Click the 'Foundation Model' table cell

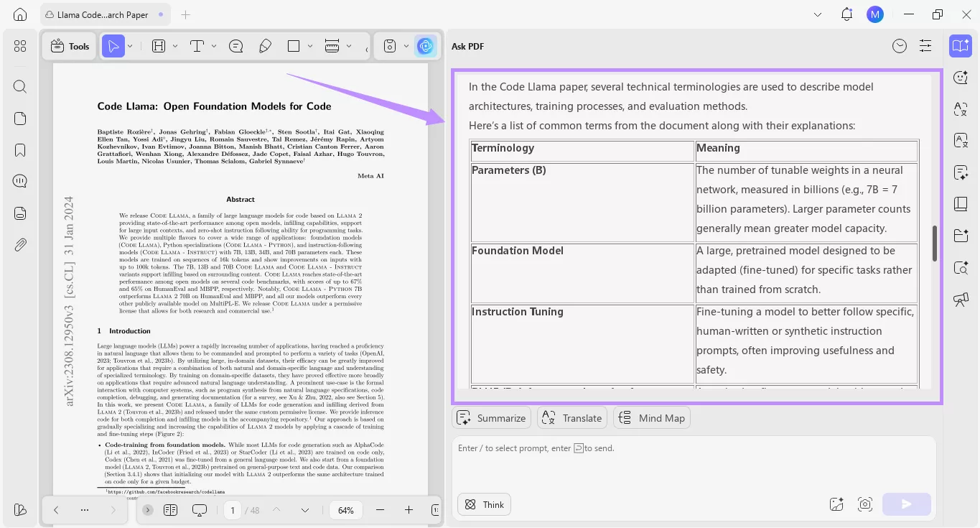582,272
